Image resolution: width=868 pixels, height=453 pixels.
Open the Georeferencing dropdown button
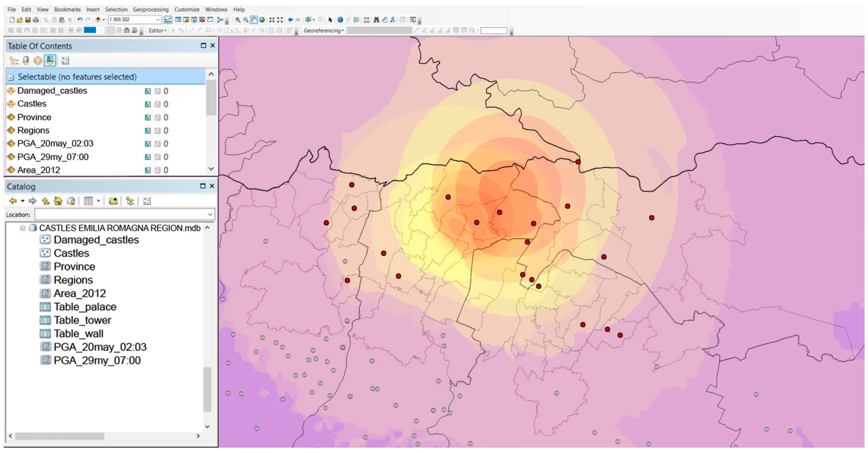click(x=323, y=30)
